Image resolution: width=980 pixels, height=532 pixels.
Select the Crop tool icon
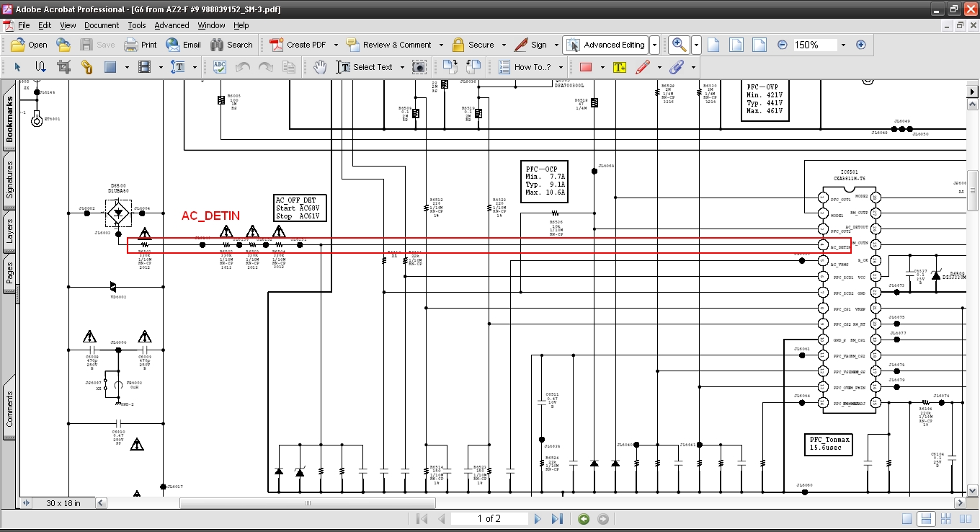coord(63,67)
